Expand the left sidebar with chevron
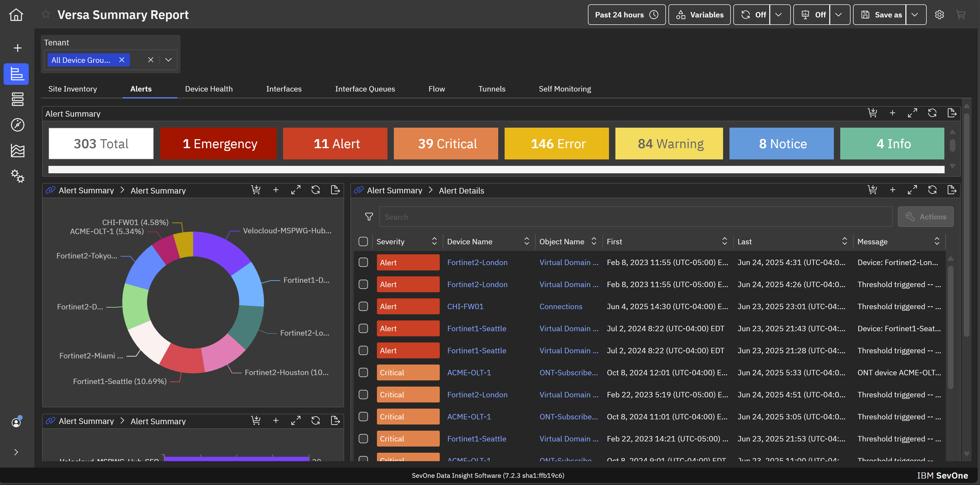The image size is (980, 485). [x=16, y=452]
